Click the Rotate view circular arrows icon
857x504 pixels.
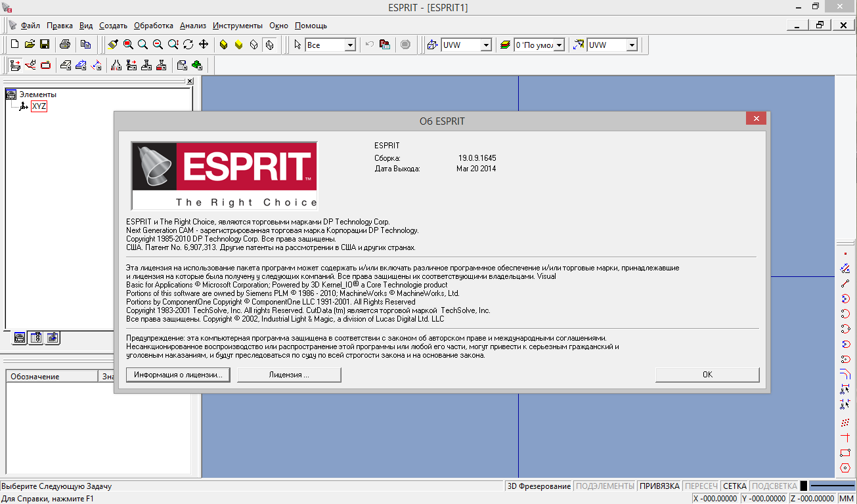pos(188,45)
